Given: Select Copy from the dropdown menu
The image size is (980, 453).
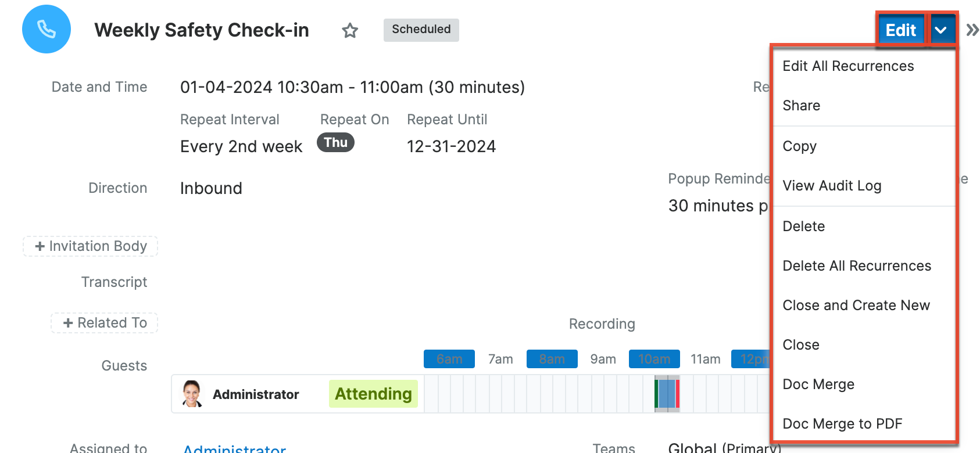Looking at the screenshot, I should coord(800,146).
